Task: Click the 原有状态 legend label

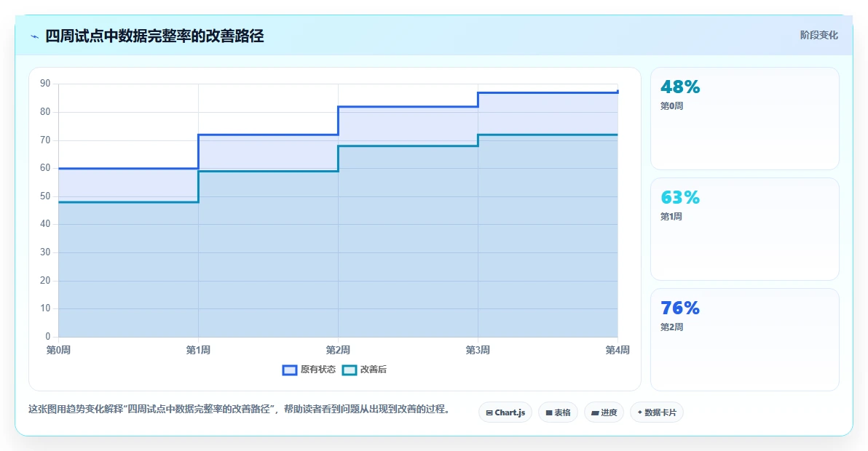Action: (x=317, y=370)
